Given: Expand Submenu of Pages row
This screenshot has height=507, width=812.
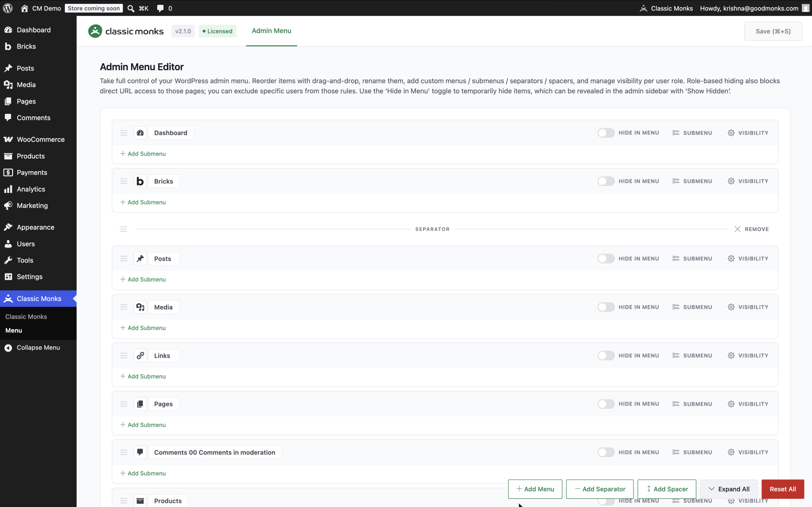Looking at the screenshot, I should (x=692, y=404).
